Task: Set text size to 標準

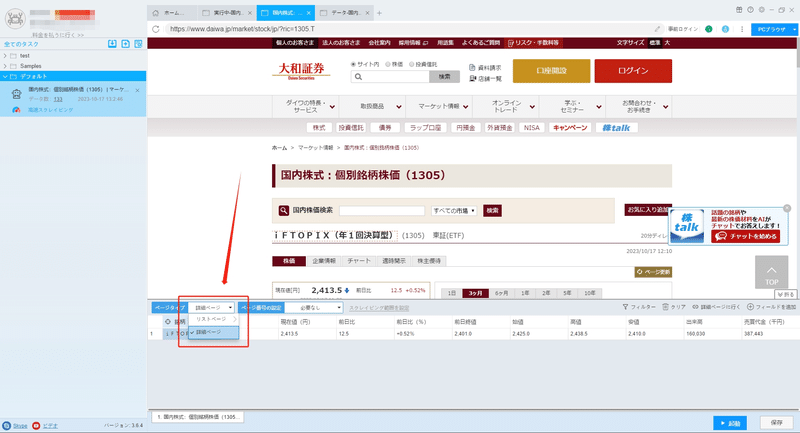Action: click(x=655, y=43)
